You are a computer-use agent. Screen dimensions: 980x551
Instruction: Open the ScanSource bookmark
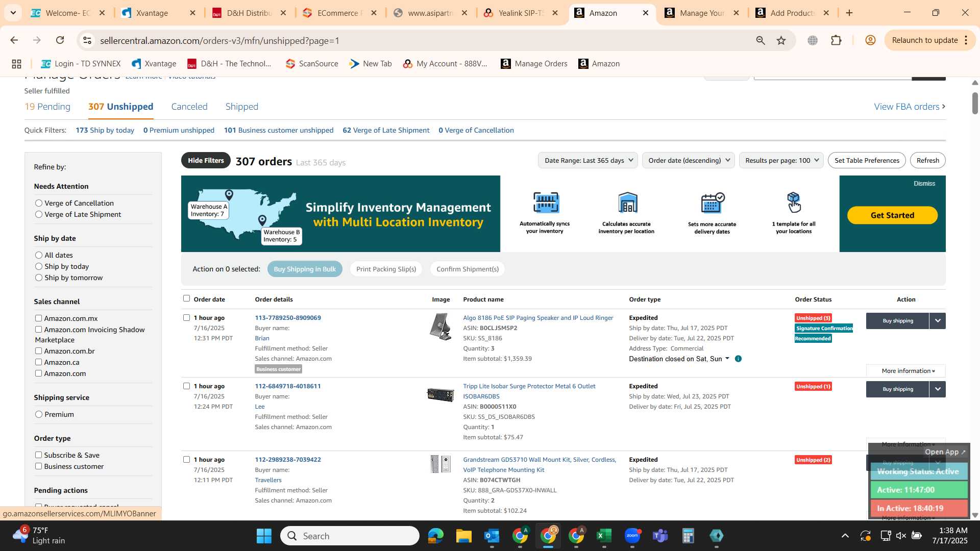click(x=312, y=64)
